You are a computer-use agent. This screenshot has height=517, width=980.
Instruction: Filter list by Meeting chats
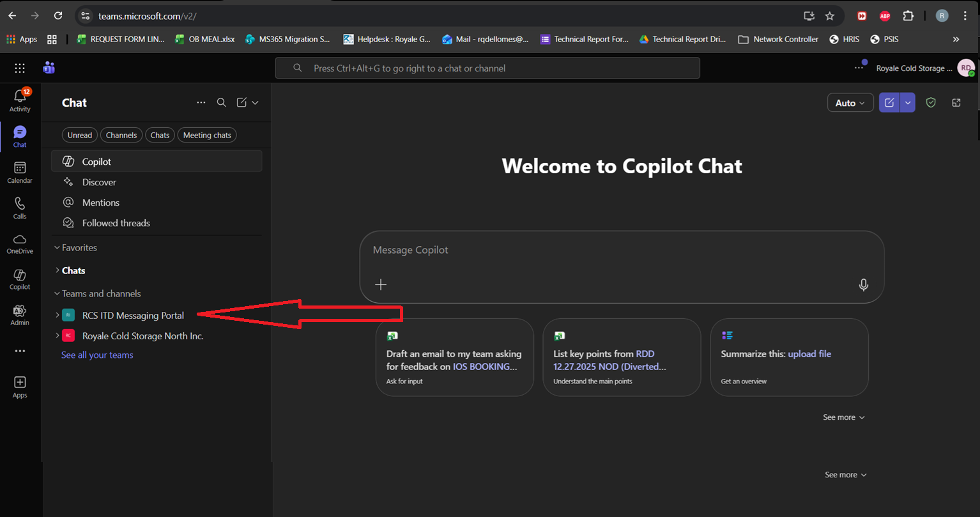pos(207,135)
